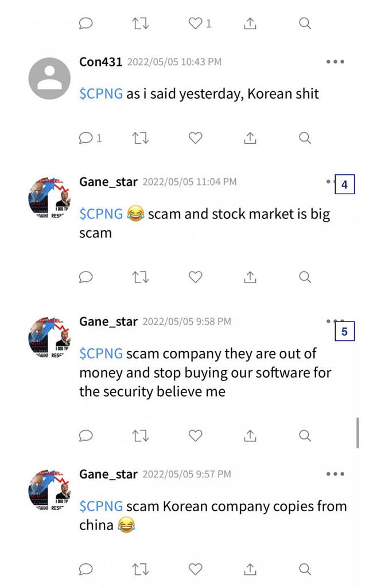The width and height of the screenshot is (373, 588).
Task: Search icon below 'copies from china' post
Action: pos(305,569)
